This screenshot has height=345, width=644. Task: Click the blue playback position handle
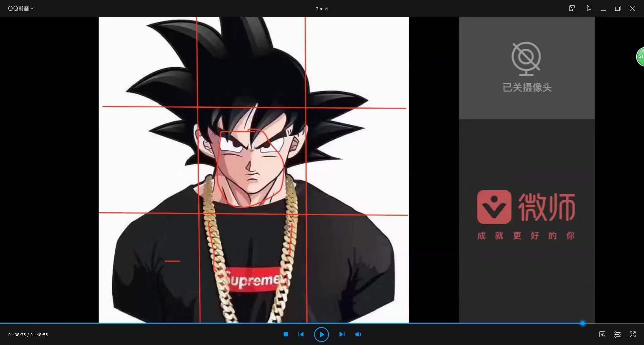click(583, 323)
